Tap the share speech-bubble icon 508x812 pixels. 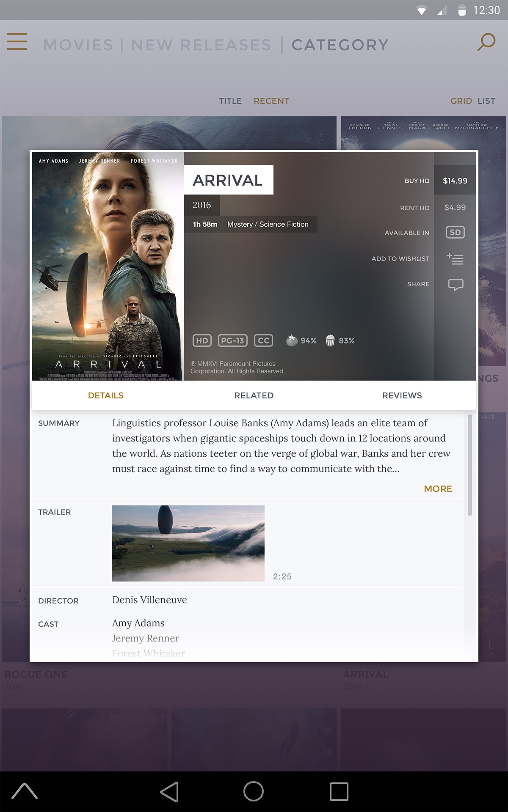[x=456, y=285]
